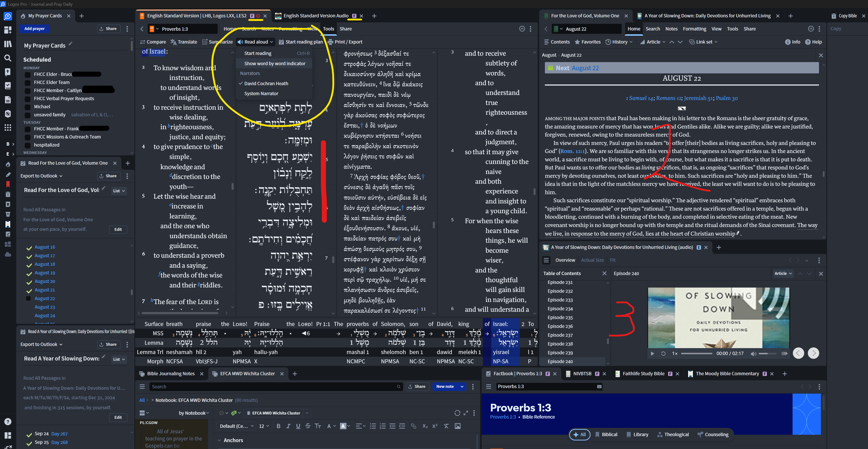
Task: Open Search from the left sidebar magnifier
Action: point(8,58)
